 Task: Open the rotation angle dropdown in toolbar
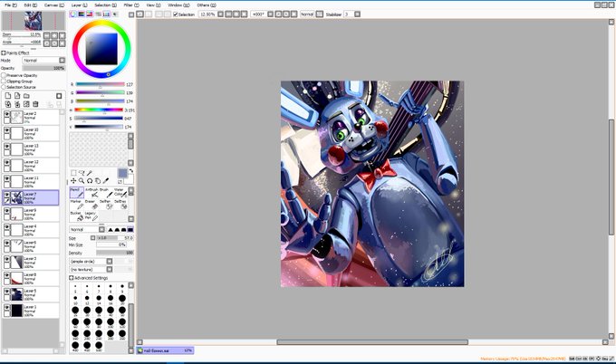(x=270, y=14)
